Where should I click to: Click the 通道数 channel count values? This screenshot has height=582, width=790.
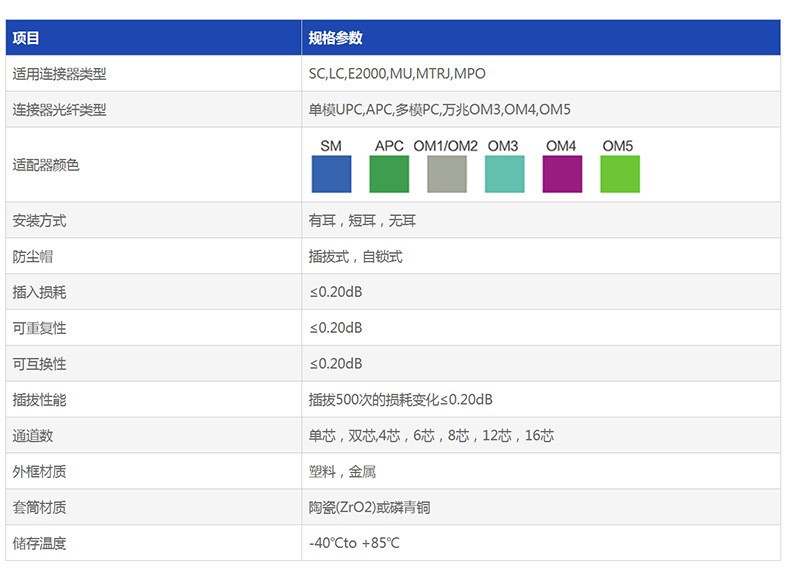coord(431,435)
